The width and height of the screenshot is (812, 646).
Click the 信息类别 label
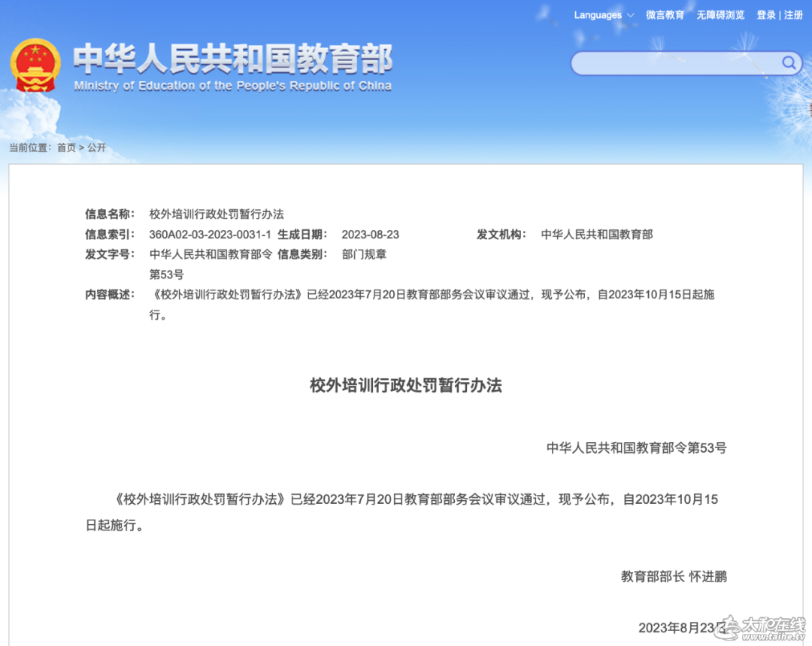coord(302,254)
